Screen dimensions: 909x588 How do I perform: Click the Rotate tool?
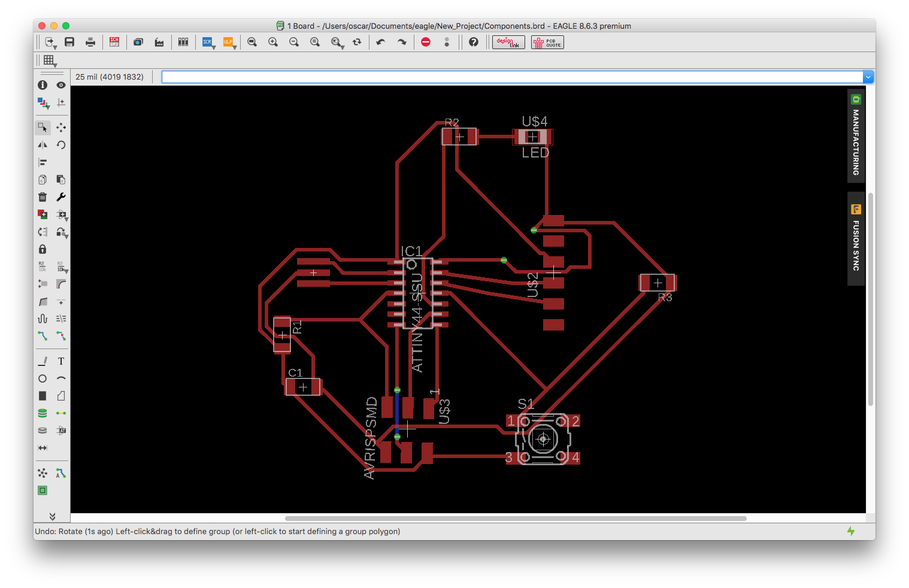click(x=61, y=145)
